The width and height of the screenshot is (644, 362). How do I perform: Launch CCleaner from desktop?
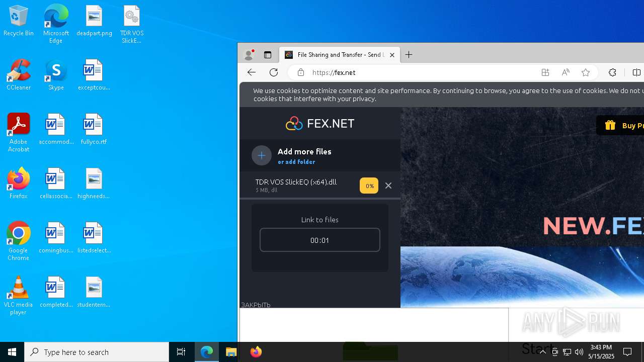[x=19, y=75]
